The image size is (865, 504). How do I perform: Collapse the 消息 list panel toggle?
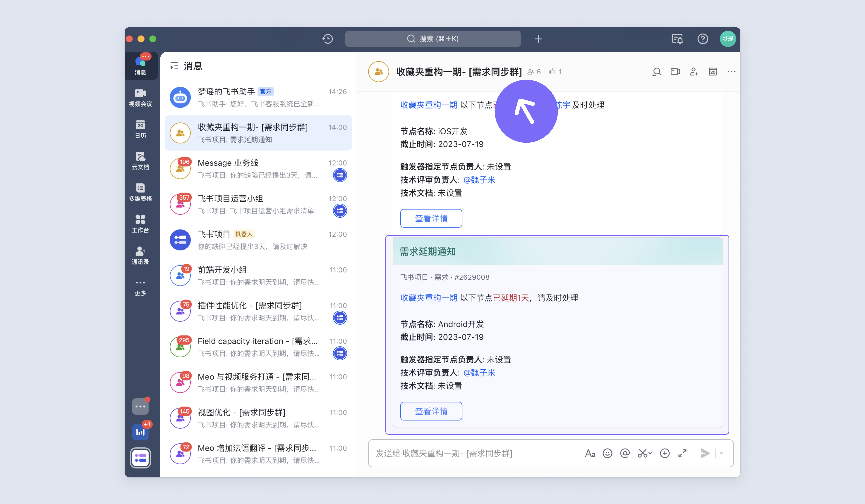[174, 66]
